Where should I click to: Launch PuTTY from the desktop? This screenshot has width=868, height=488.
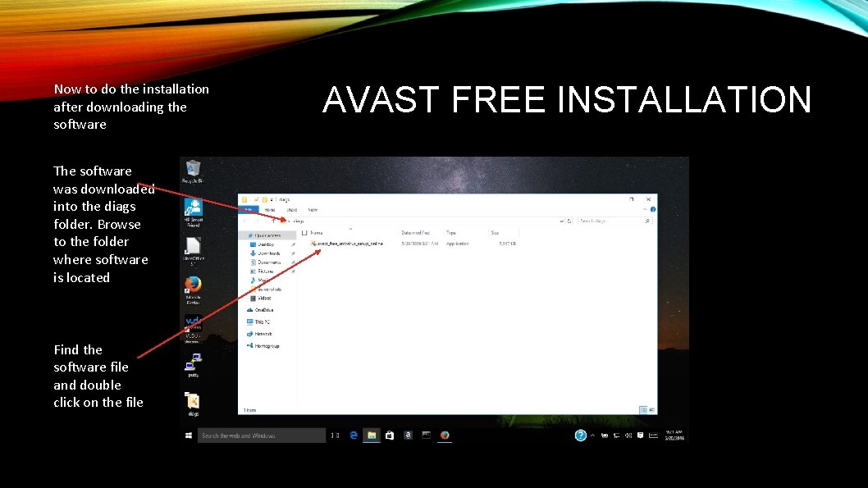tap(194, 363)
